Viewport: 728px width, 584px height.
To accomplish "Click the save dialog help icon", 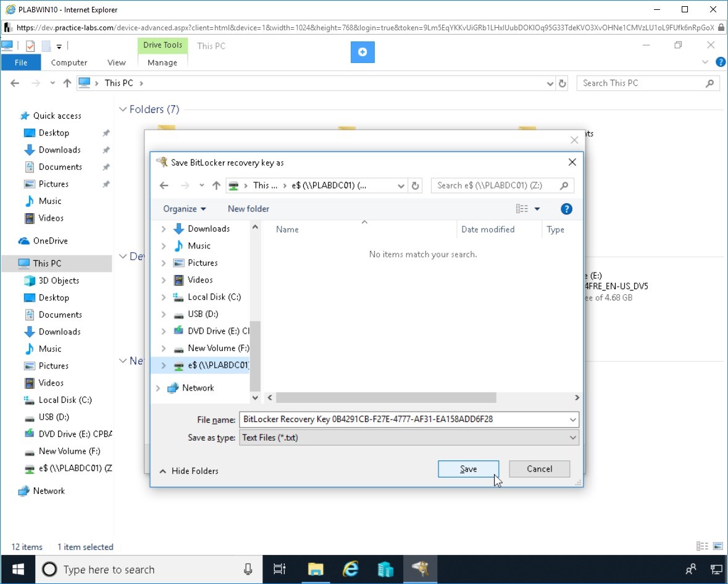I will (566, 209).
